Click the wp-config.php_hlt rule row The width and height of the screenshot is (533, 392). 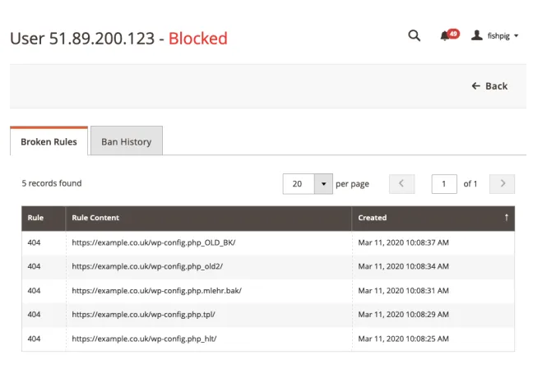pos(144,339)
